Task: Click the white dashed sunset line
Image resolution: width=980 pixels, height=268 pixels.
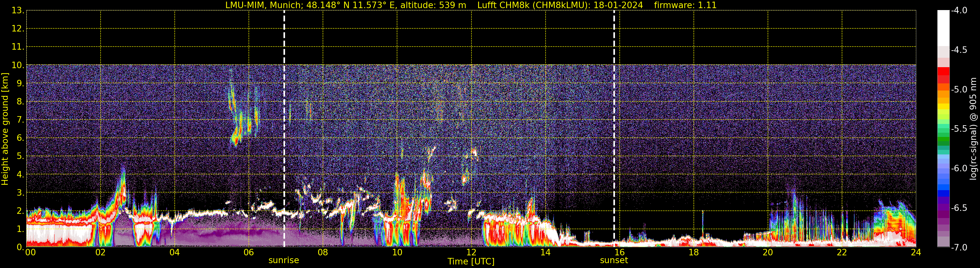Action: [x=614, y=129]
